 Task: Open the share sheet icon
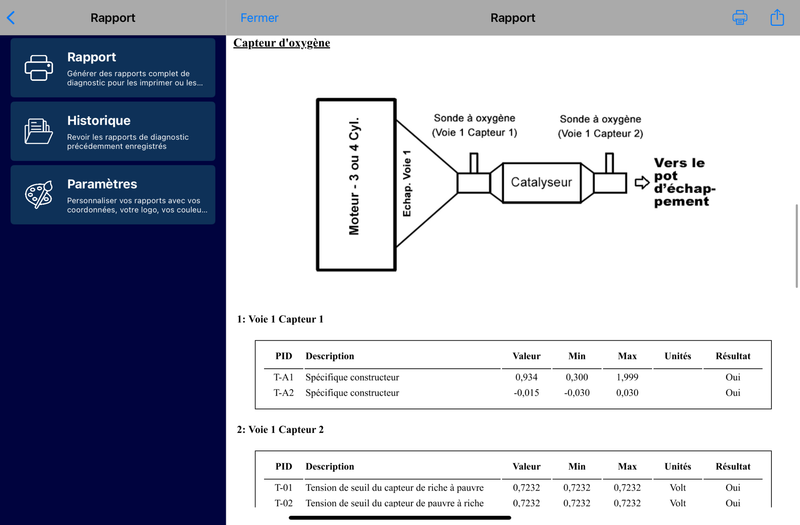[777, 17]
